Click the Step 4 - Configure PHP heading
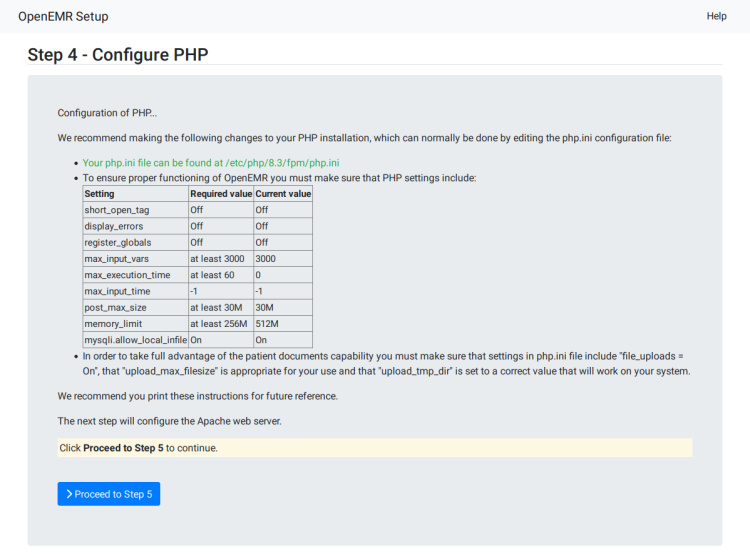Screen dimensions: 750x557 click(x=118, y=54)
